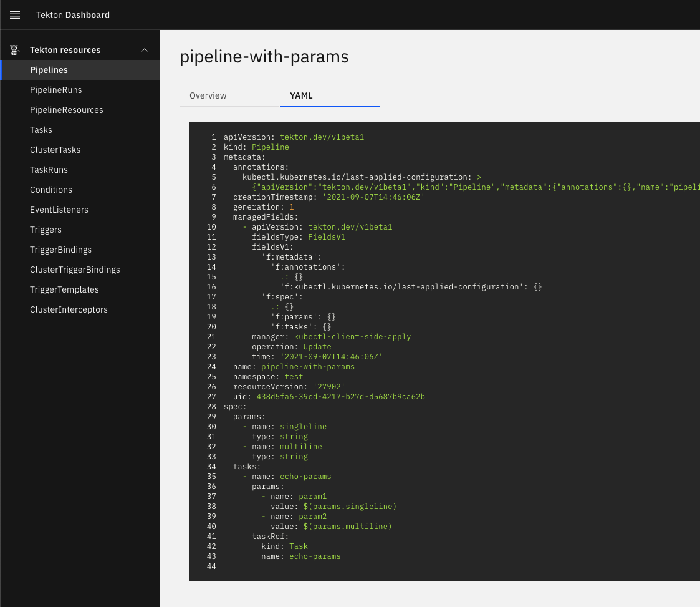Click the pipeline-with-params page heading

[264, 57]
